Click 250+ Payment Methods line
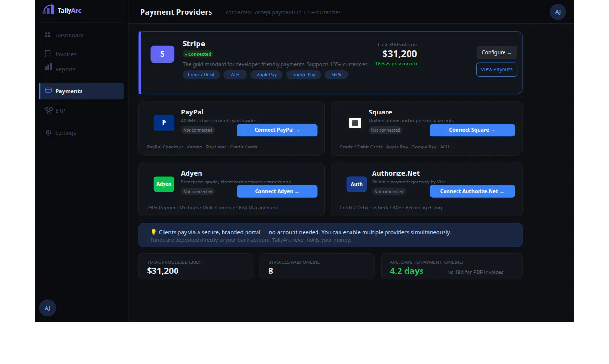 pyautogui.click(x=212, y=208)
